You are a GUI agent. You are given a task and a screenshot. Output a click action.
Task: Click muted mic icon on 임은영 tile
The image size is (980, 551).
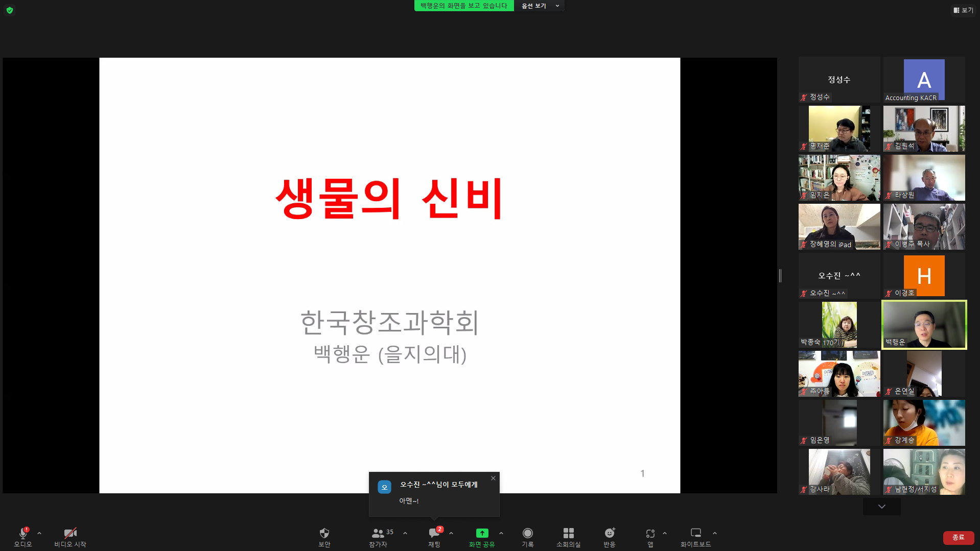(x=804, y=440)
